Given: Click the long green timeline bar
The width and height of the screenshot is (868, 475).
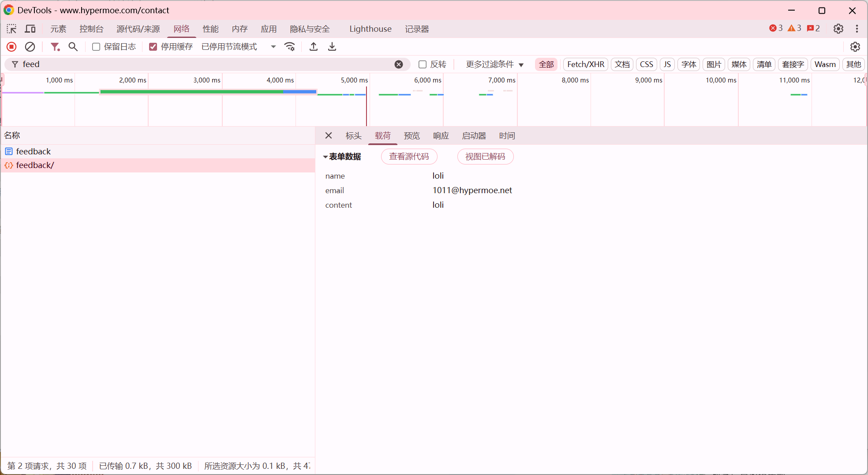Looking at the screenshot, I should click(x=208, y=92).
